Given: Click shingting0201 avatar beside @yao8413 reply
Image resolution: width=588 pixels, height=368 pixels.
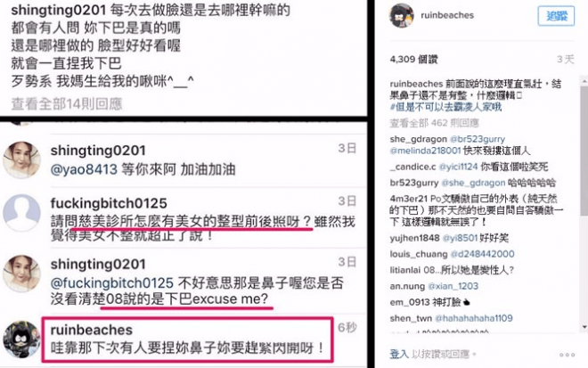Looking at the screenshot, I should pos(21,159).
